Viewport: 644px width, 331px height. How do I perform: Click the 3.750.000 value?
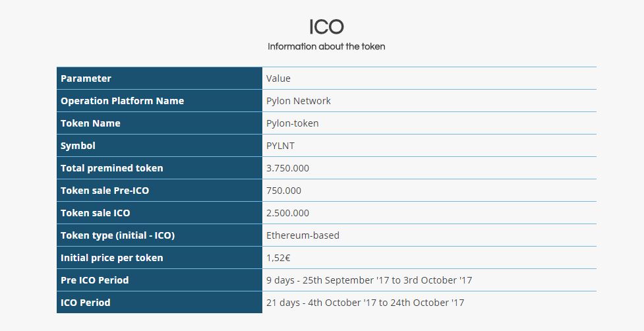(287, 168)
